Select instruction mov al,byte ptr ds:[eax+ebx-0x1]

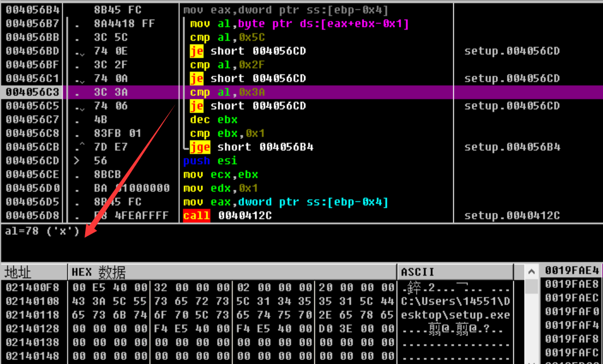click(299, 24)
